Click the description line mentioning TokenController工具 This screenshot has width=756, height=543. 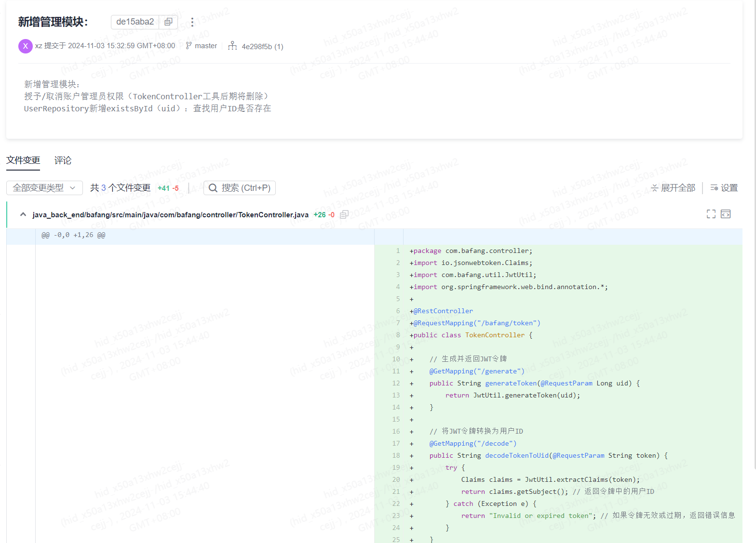[x=147, y=96]
